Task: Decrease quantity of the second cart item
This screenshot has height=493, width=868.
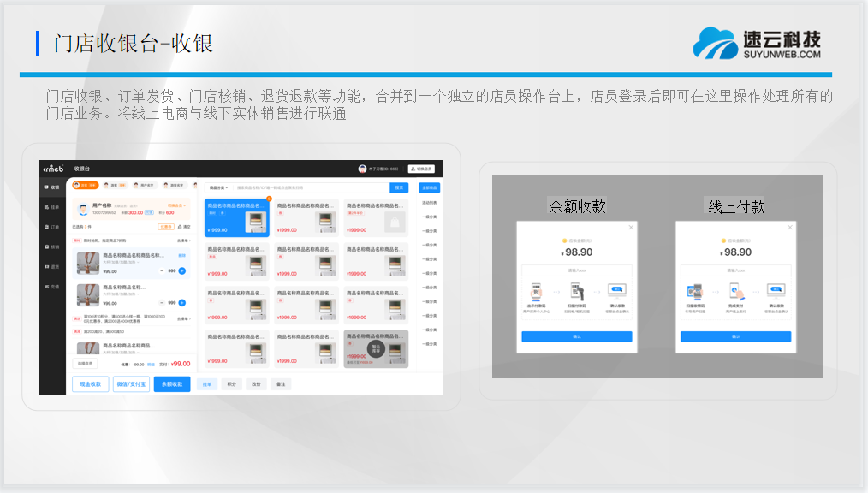Action: coord(162,303)
